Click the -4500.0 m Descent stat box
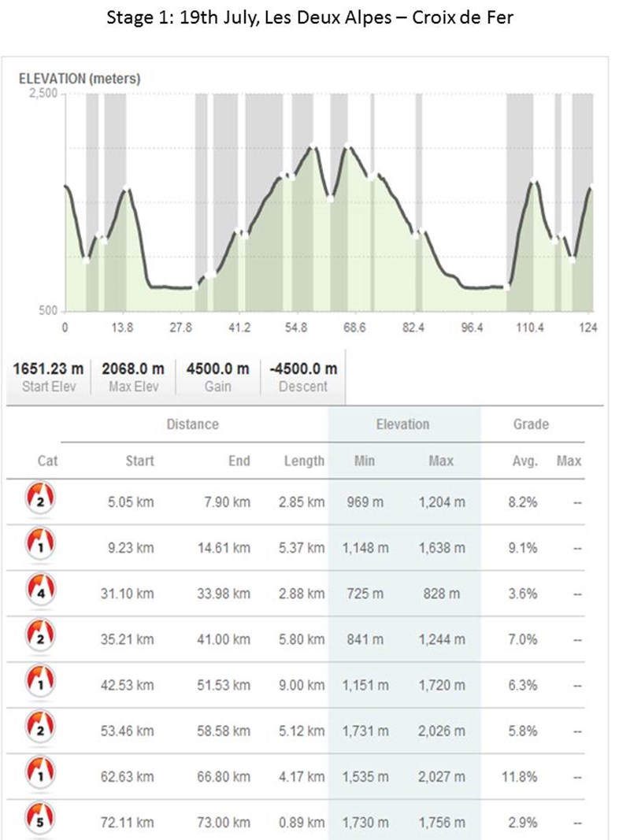Viewport: 630px width, 840px height. click(x=303, y=377)
